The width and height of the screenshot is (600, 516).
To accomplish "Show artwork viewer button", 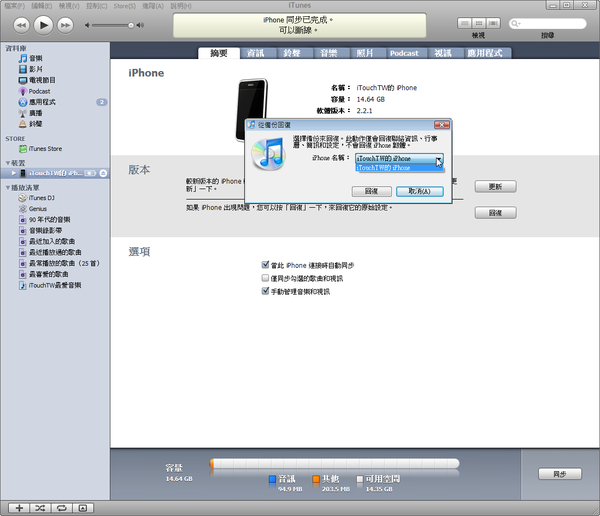I will 83,508.
